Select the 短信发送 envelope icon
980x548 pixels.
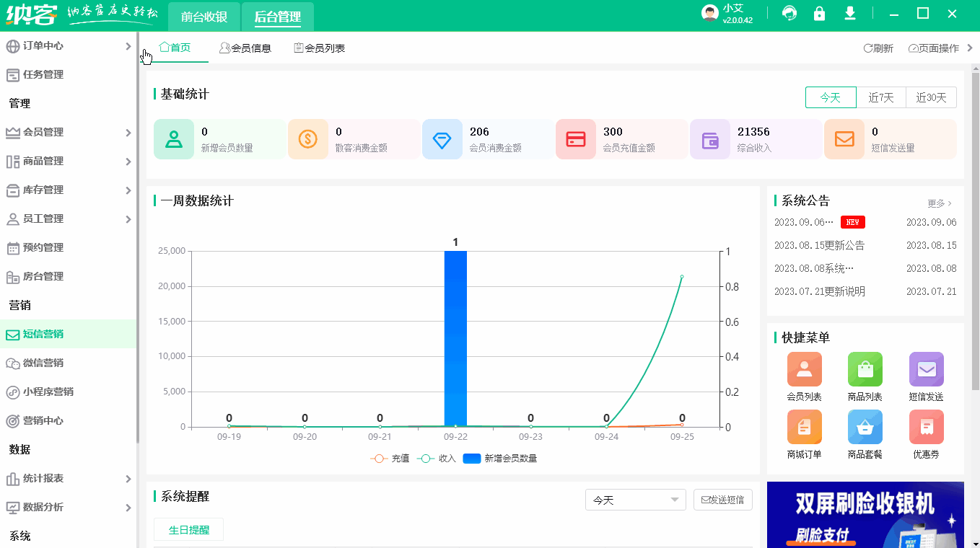coord(926,370)
